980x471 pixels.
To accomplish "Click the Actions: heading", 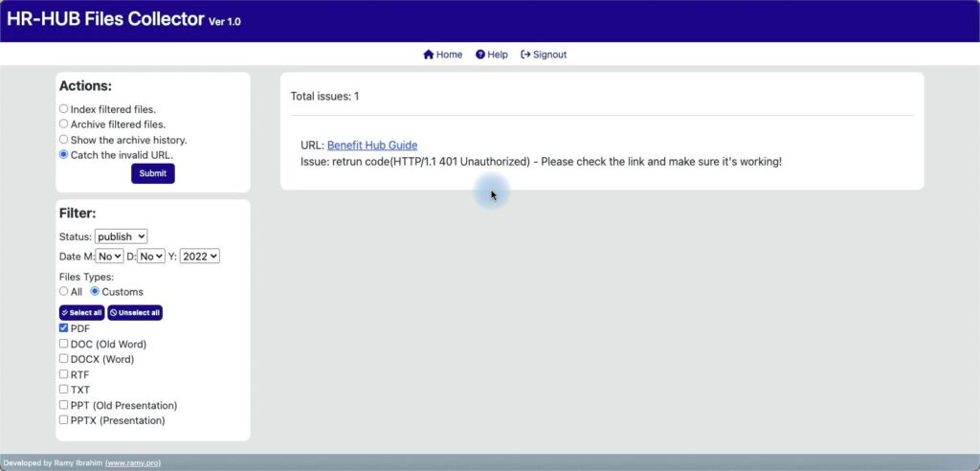I will coord(85,86).
